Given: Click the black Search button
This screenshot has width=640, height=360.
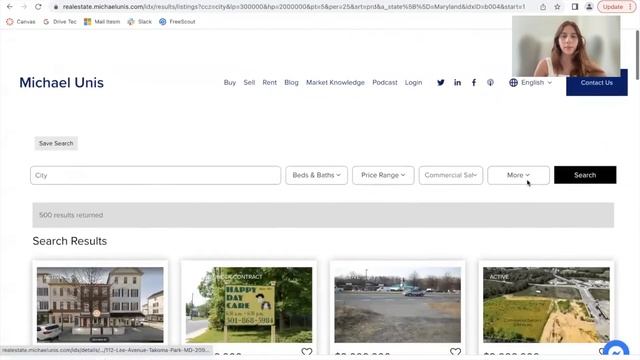Looking at the screenshot, I should 585,175.
